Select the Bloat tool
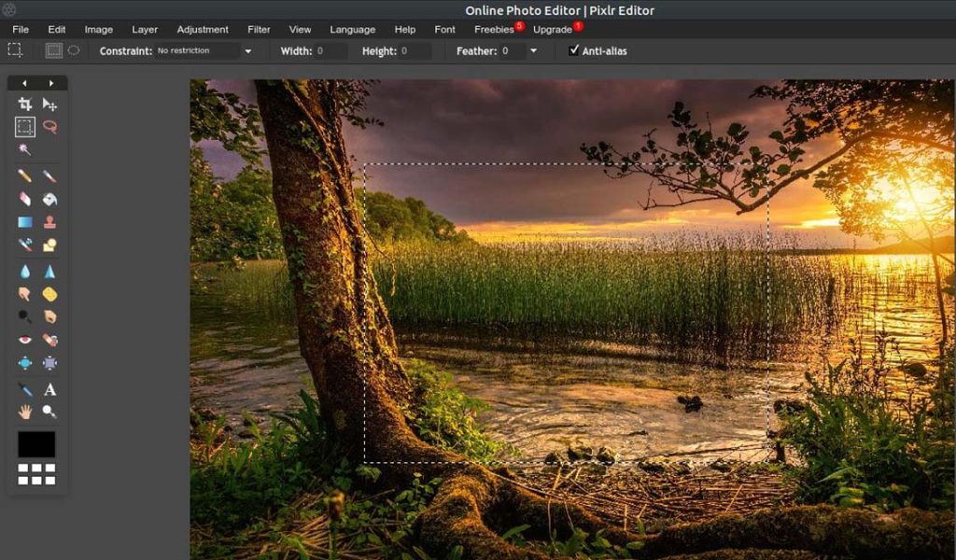Screen dimensions: 956x560 (x=24, y=362)
